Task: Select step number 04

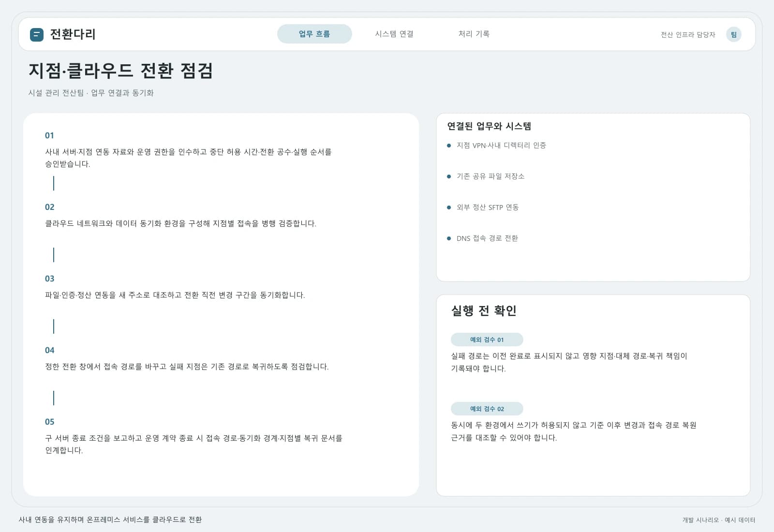Action: pyautogui.click(x=49, y=350)
